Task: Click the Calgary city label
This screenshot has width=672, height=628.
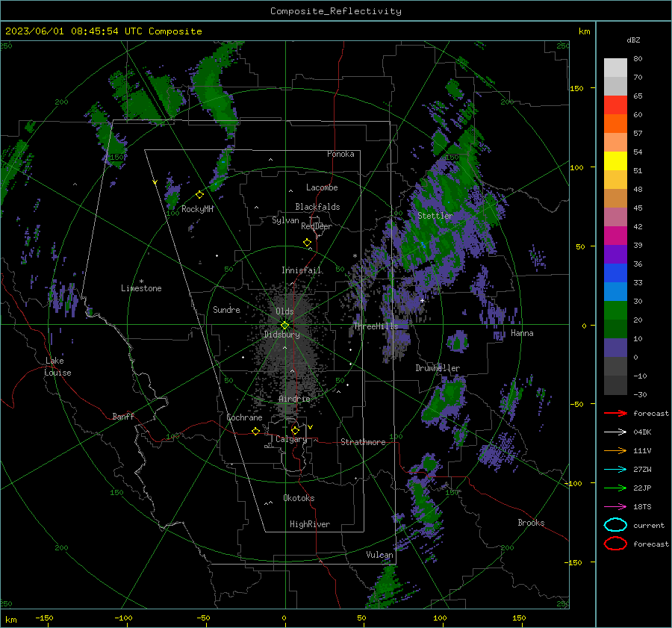Action: click(x=291, y=439)
